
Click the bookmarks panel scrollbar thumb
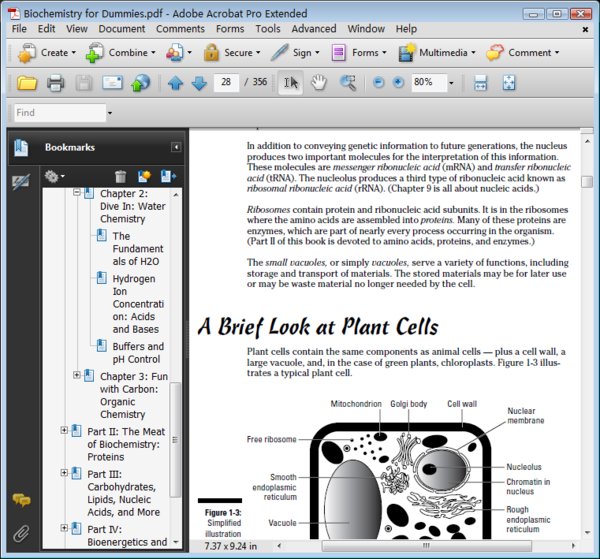click(x=175, y=440)
